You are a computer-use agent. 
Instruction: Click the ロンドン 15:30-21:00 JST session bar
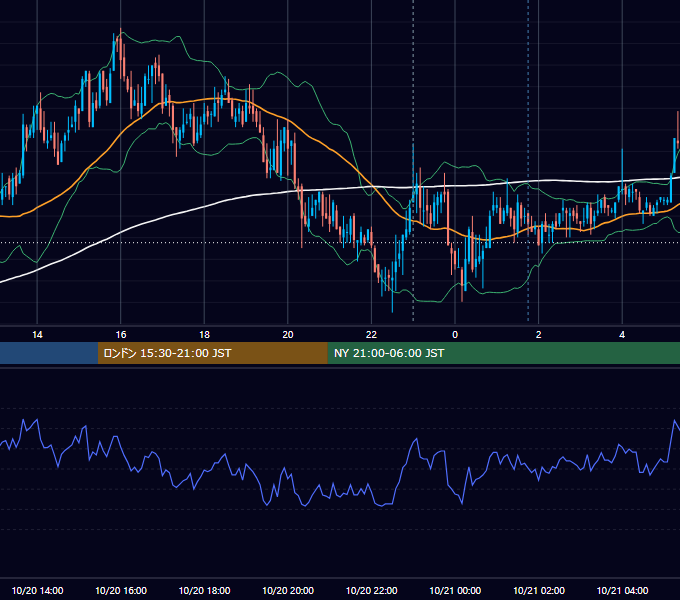click(212, 353)
